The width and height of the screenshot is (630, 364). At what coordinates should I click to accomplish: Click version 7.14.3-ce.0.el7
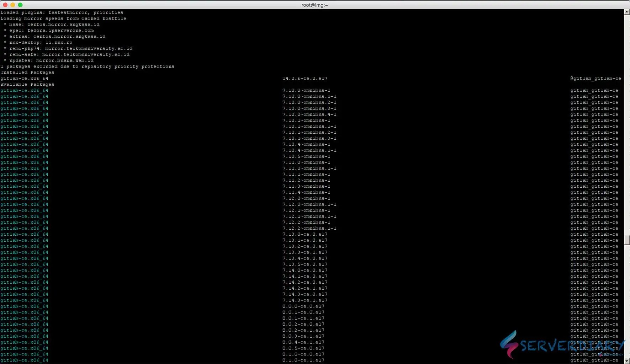tap(305, 294)
